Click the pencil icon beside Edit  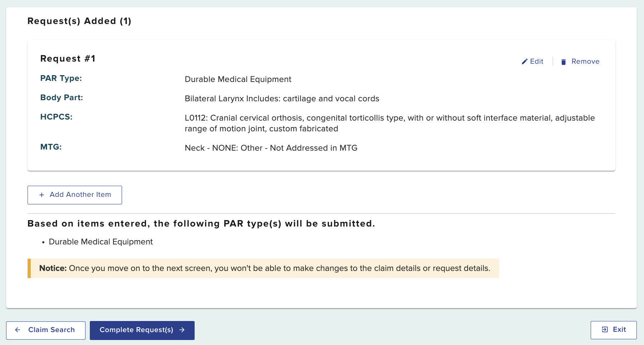click(525, 62)
